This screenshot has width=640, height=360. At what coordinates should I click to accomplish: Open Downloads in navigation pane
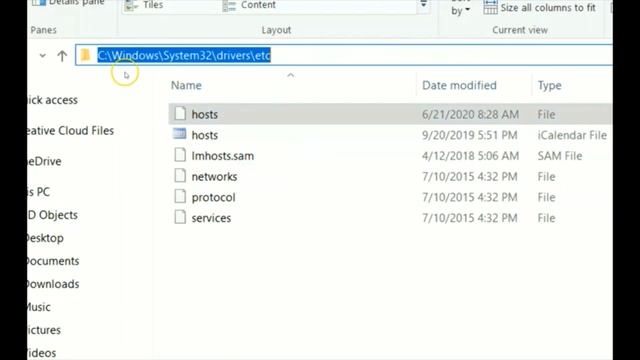tap(53, 284)
